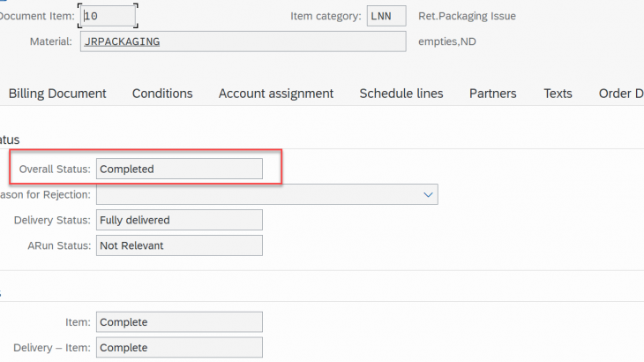The image size is (644, 362).
Task: Select the Account assignment tab
Action: pos(276,94)
